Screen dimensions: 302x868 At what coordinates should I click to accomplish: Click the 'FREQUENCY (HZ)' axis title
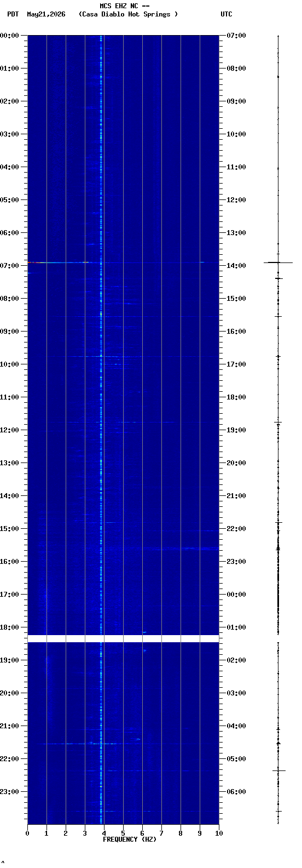[x=130, y=840]
